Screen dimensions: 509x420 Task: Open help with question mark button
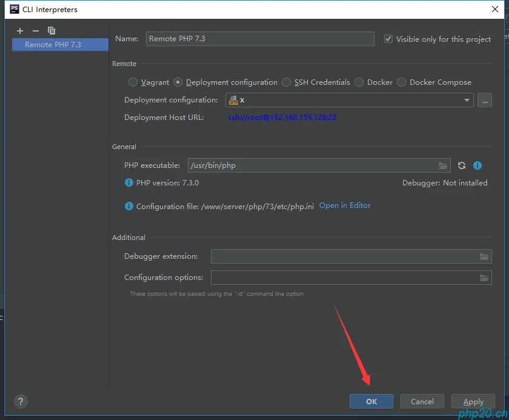pos(21,401)
